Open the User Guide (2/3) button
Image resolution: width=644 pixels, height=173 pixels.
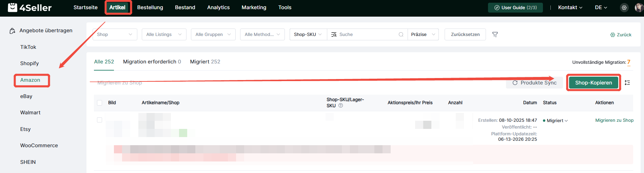515,7
